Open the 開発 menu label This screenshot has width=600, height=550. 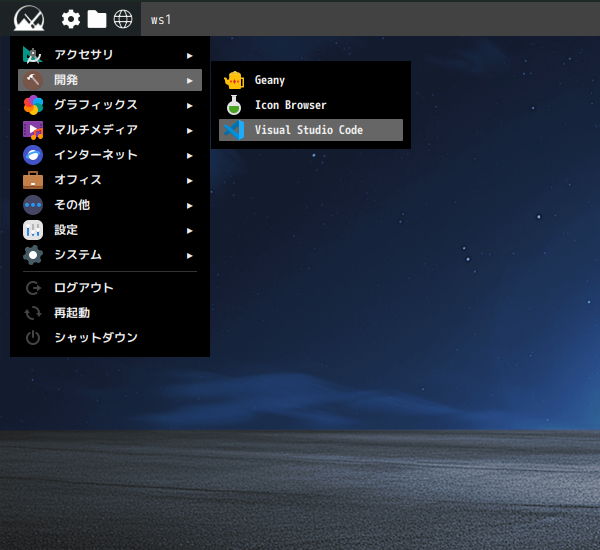[x=66, y=80]
